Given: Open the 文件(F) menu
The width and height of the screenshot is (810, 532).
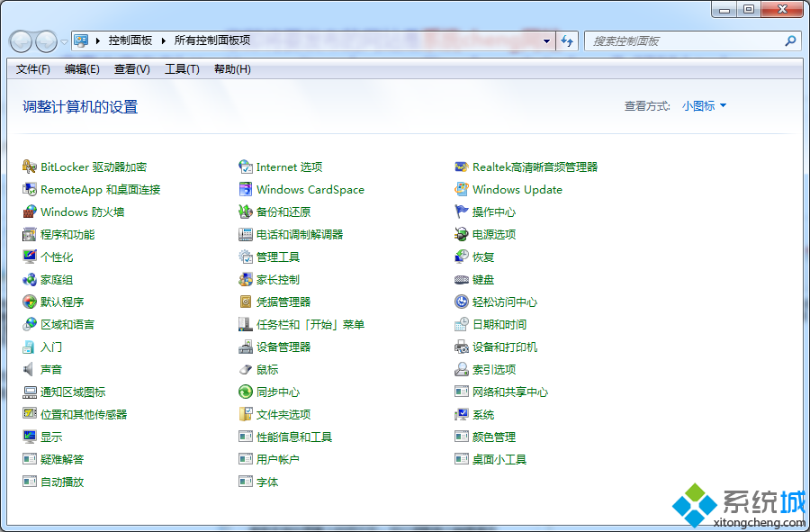Looking at the screenshot, I should pyautogui.click(x=33, y=69).
